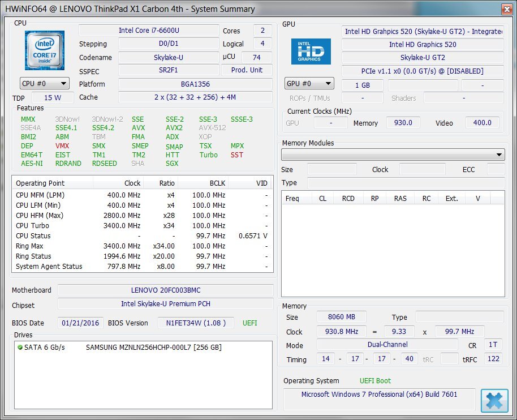The width and height of the screenshot is (517, 420).
Task: Click the Intel Core i7 logo
Action: (45, 50)
